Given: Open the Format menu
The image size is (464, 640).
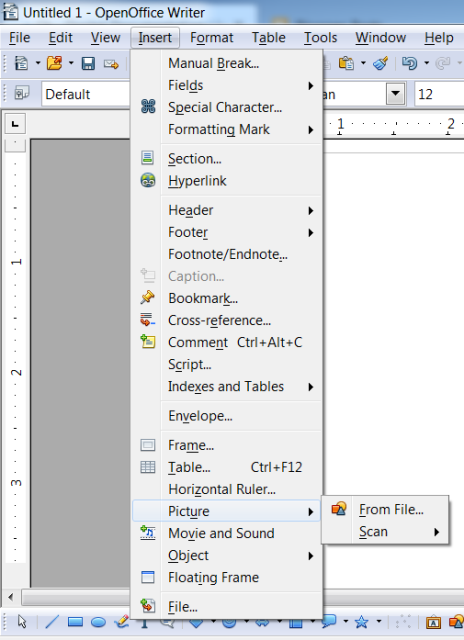Looking at the screenshot, I should (211, 38).
